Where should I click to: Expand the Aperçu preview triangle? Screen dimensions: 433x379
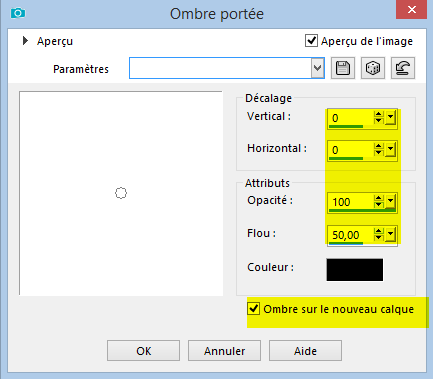[x=25, y=41]
